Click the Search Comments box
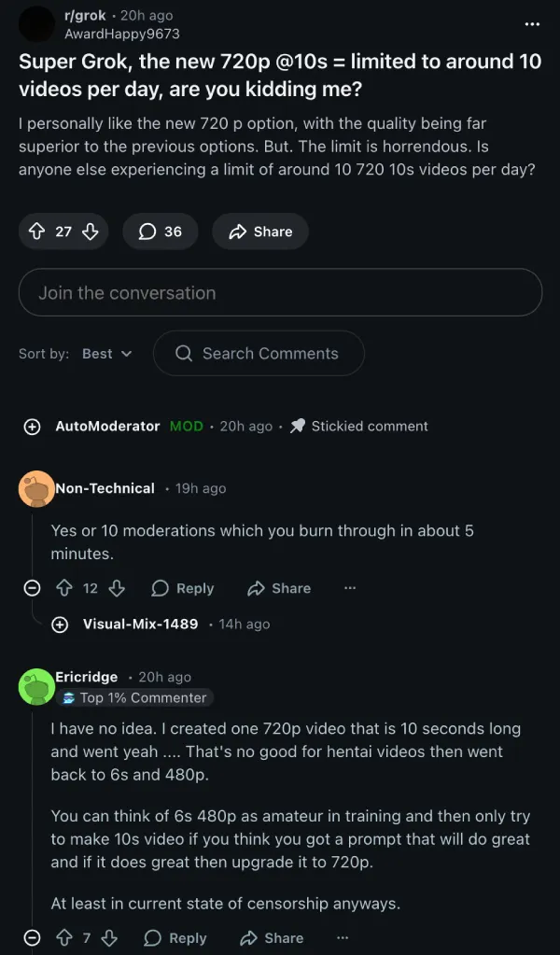This screenshot has height=955, width=560. [x=259, y=354]
